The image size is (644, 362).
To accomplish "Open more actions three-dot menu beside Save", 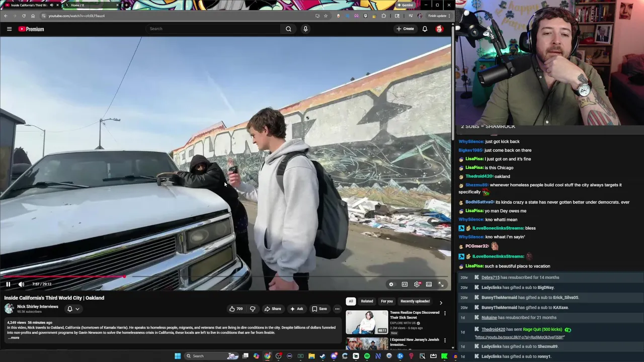I will [337, 309].
